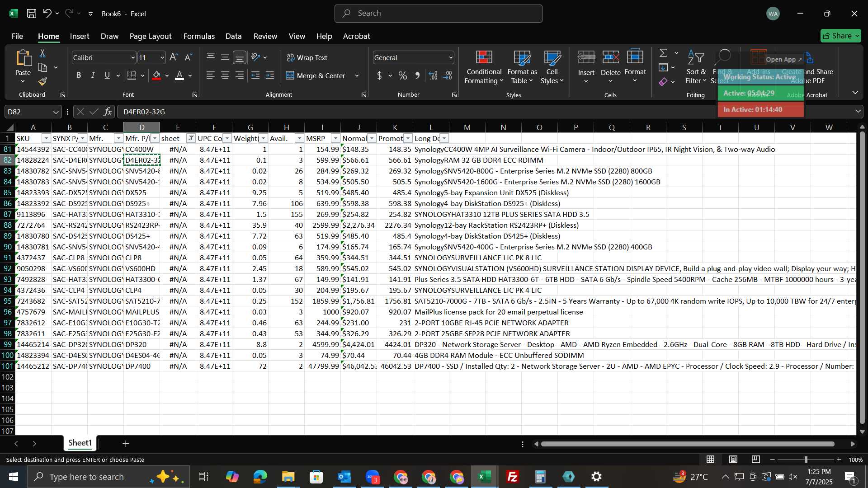
Task: Toggle Bold formatting
Action: (79, 75)
